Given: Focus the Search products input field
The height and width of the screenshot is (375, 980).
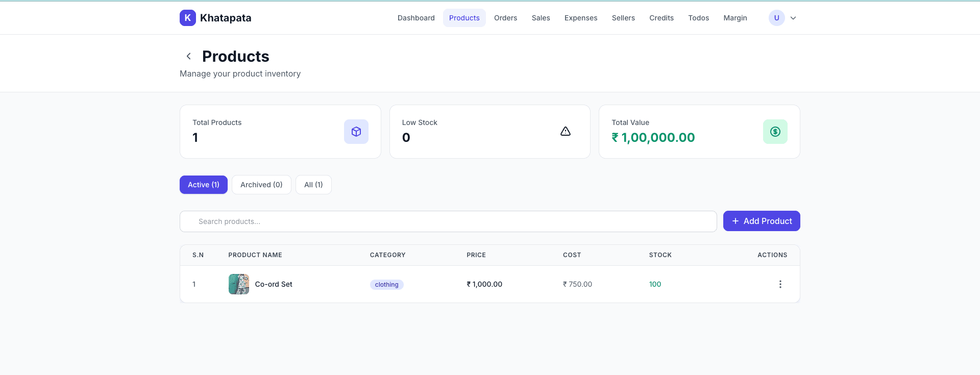Looking at the screenshot, I should pyautogui.click(x=448, y=221).
